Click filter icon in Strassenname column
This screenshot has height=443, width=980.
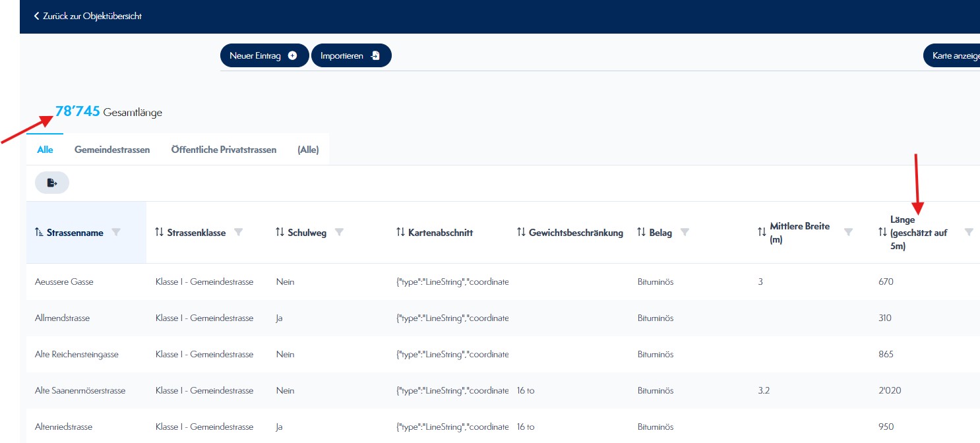[116, 232]
